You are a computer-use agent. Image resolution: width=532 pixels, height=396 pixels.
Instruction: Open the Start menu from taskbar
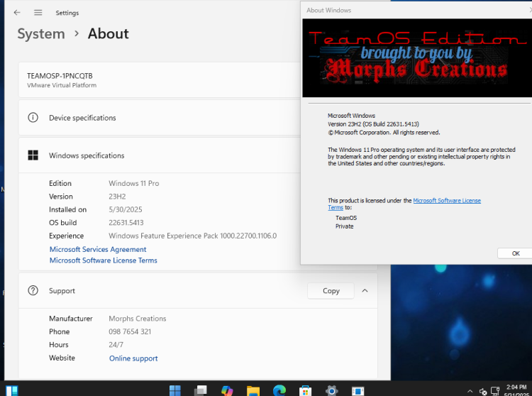tap(175, 390)
